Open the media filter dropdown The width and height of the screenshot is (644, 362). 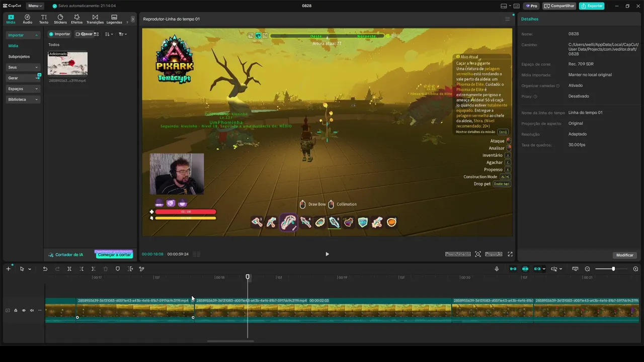pos(122,34)
